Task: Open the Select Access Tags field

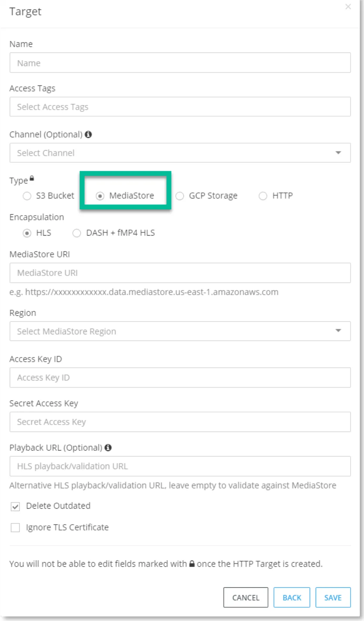Action: pyautogui.click(x=180, y=107)
